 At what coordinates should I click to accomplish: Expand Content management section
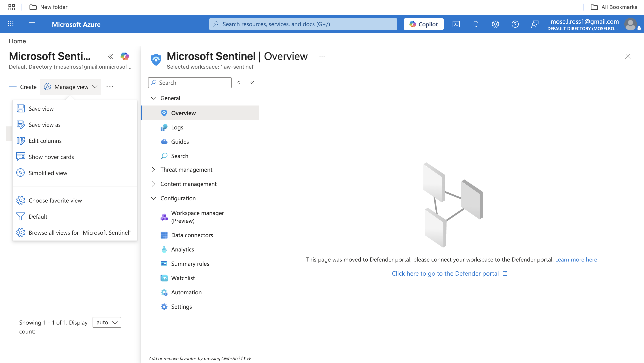tap(153, 184)
